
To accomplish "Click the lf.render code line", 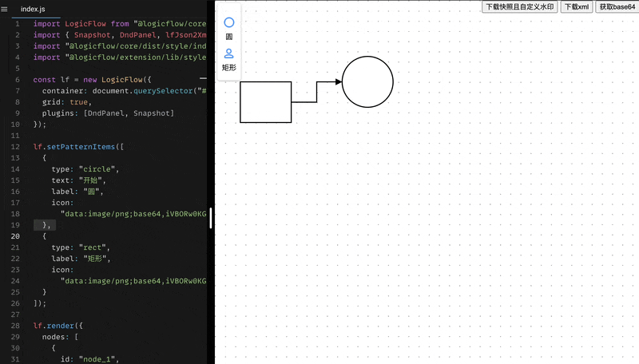I will point(58,326).
